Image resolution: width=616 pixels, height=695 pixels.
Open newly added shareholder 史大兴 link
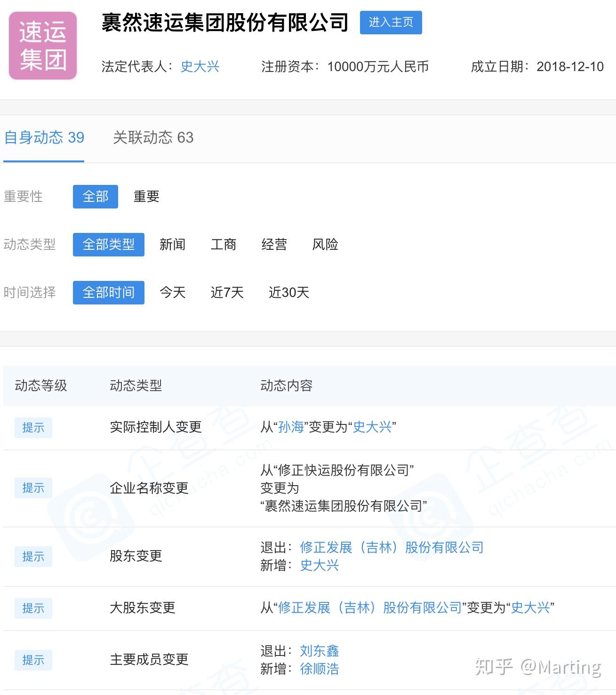(x=320, y=566)
